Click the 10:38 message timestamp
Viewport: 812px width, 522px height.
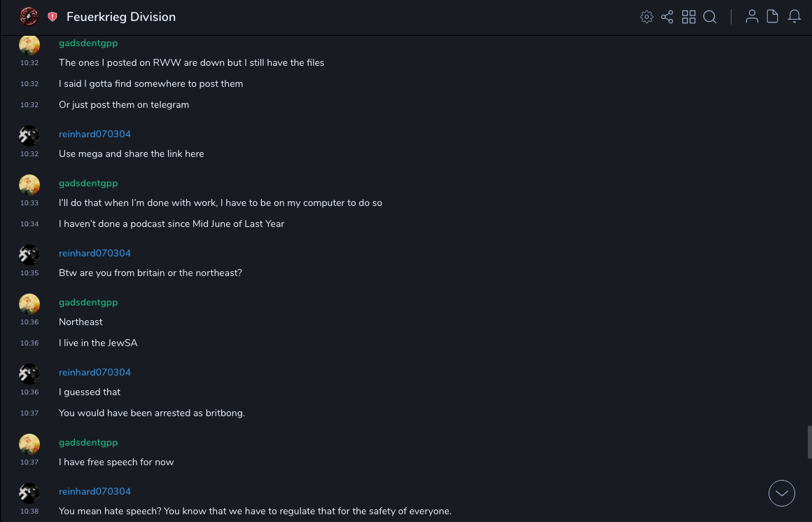[x=29, y=511]
